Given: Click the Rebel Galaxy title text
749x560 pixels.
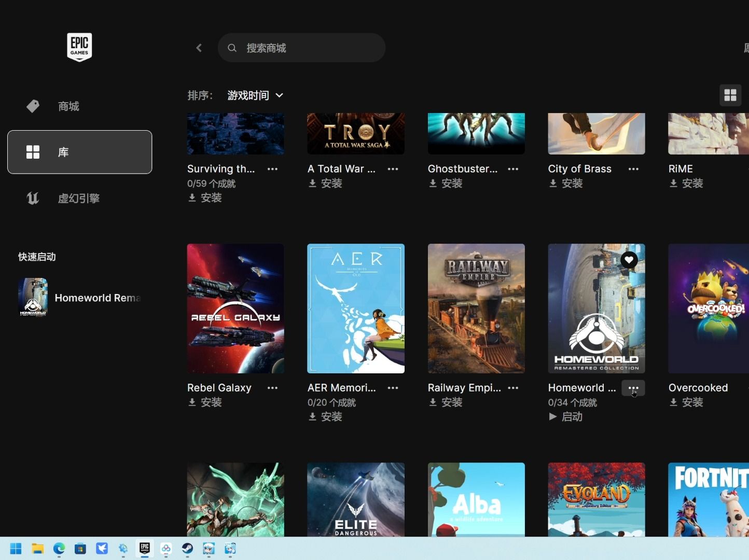Looking at the screenshot, I should tap(219, 387).
